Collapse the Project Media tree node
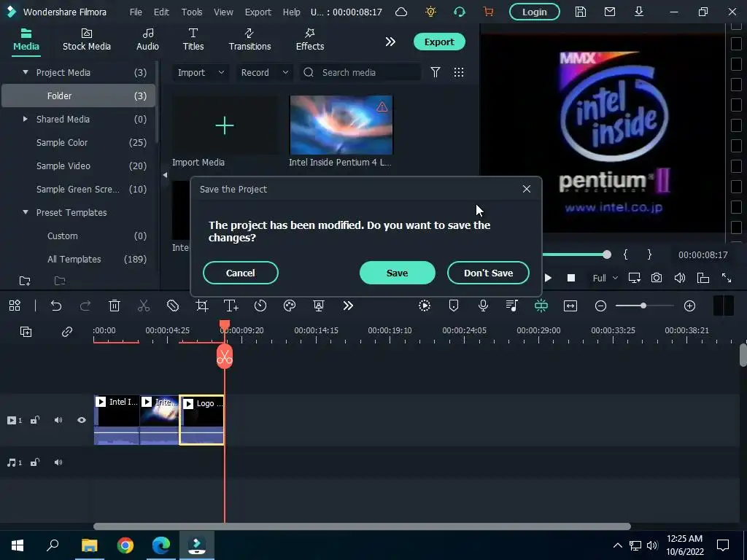 point(26,72)
